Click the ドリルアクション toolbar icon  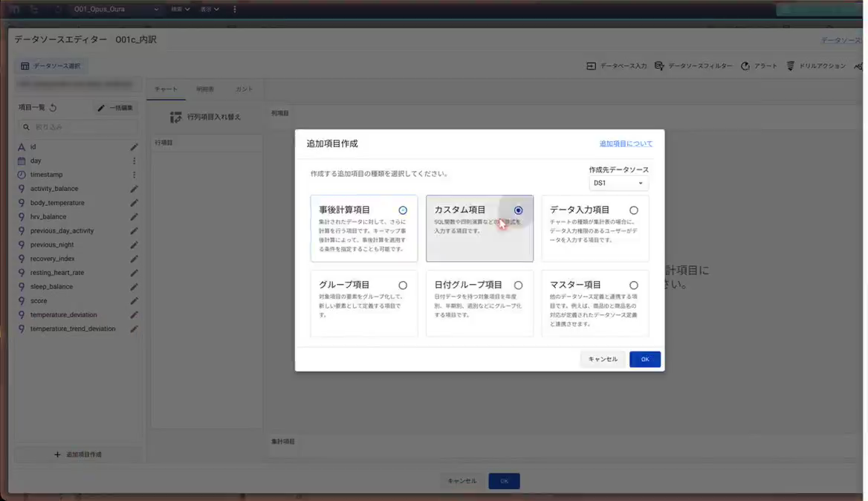tap(791, 66)
